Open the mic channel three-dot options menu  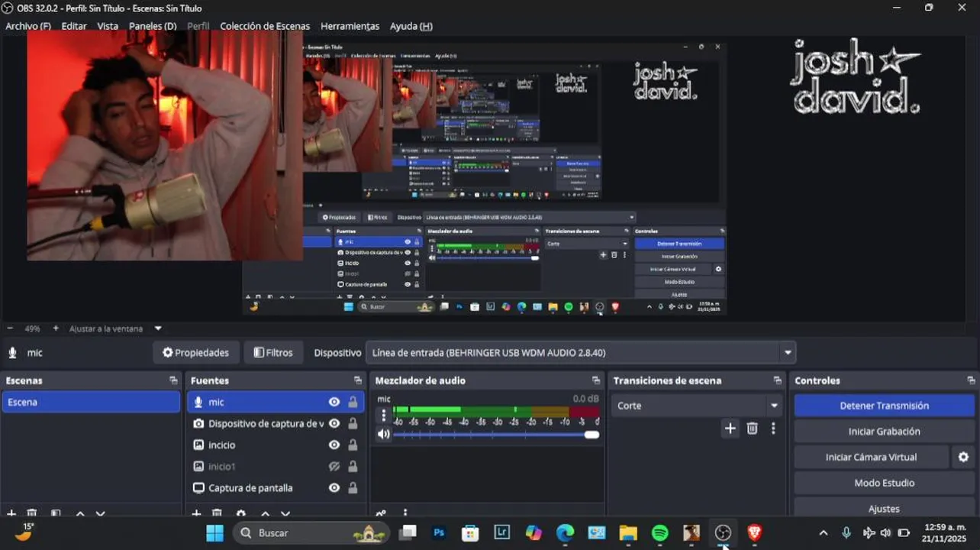coord(384,416)
